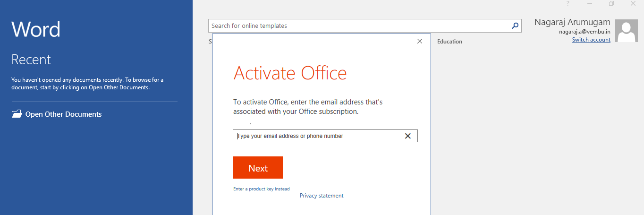
Task: Click Open Other Documents
Action: click(63, 114)
